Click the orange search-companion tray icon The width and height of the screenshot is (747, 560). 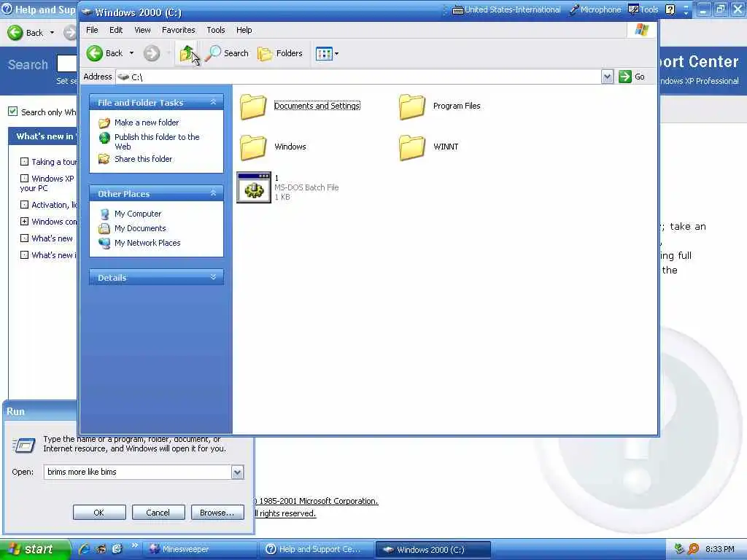pyautogui.click(x=694, y=549)
